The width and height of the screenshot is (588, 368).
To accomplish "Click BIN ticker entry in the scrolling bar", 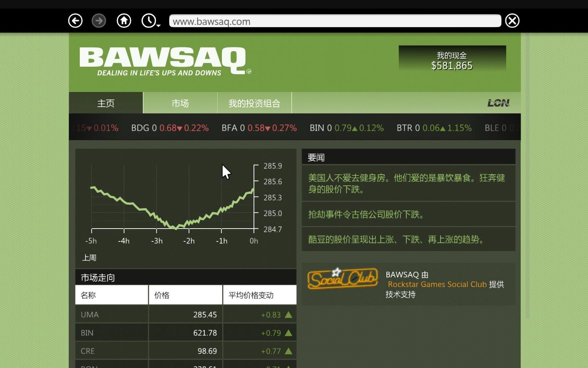I will pyautogui.click(x=347, y=128).
